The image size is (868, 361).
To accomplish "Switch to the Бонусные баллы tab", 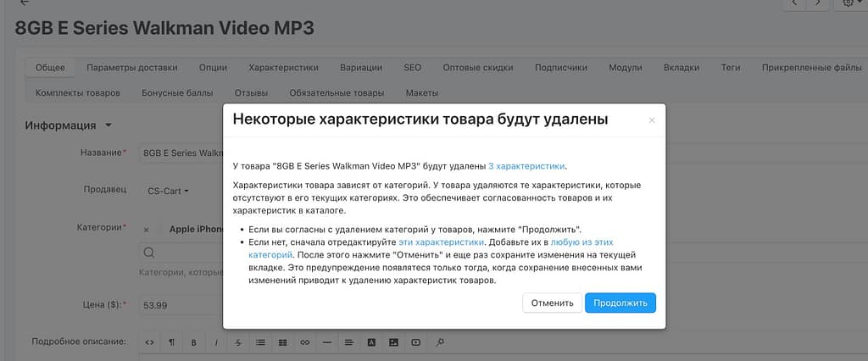I will point(177,92).
